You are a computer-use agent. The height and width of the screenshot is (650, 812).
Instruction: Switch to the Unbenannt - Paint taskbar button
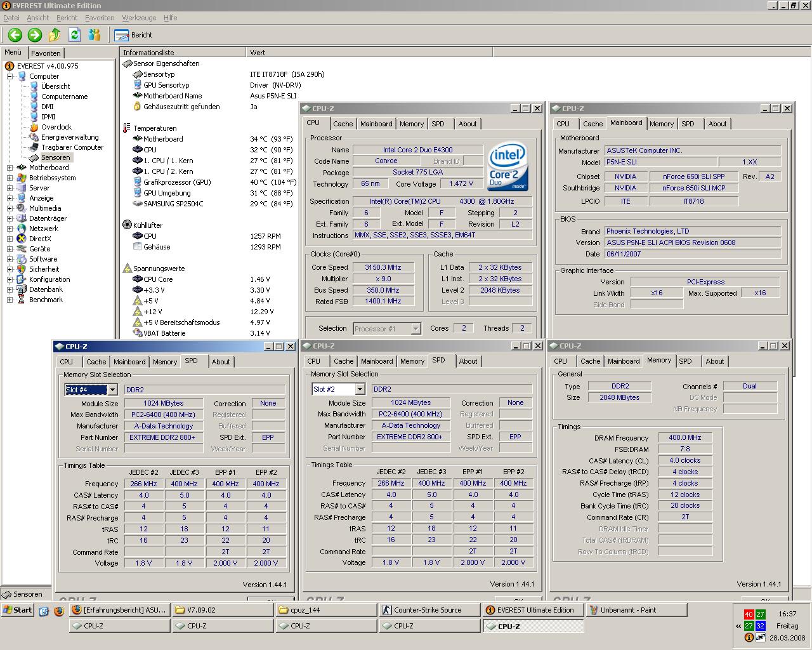point(636,610)
